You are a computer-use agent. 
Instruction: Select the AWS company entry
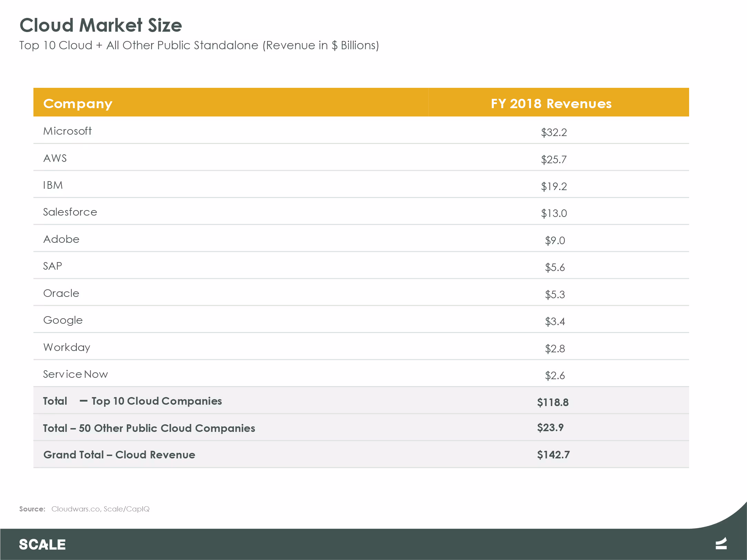click(55, 158)
